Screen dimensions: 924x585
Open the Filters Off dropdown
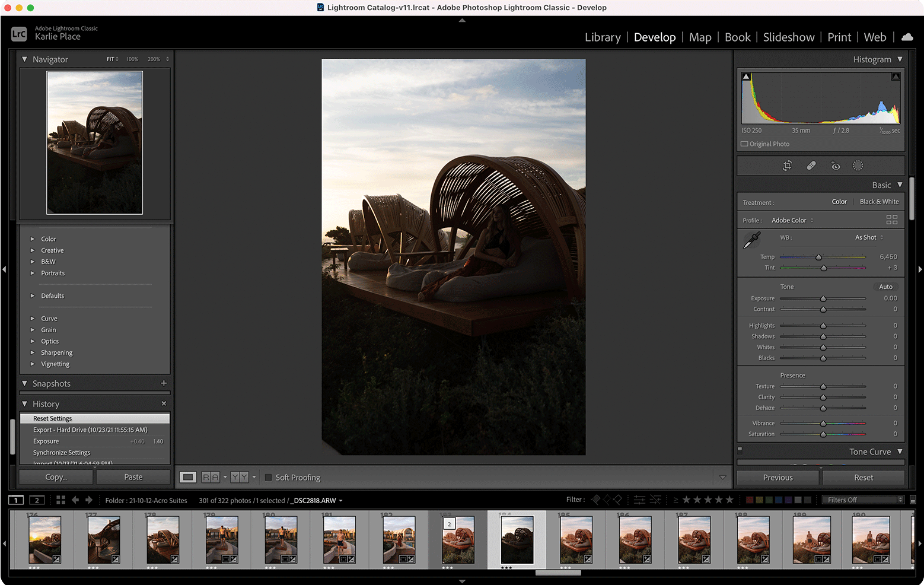[862, 500]
